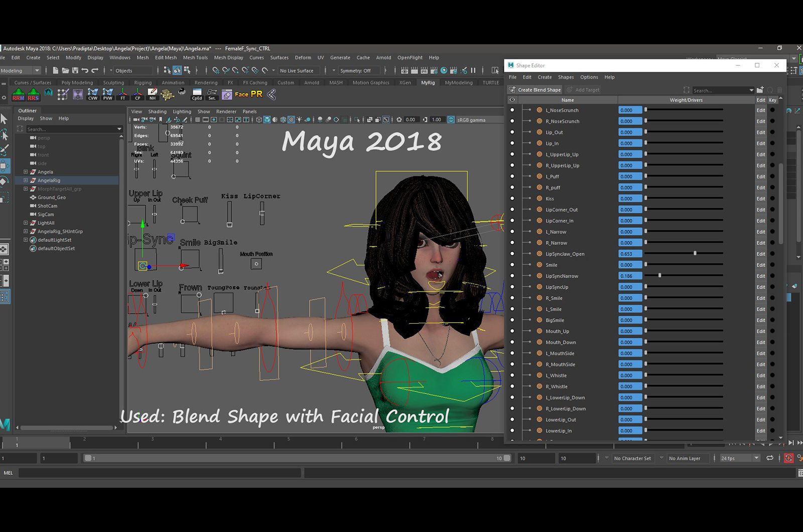The image size is (803, 532).
Task: Click the RRS shelf icon
Action: click(x=34, y=94)
